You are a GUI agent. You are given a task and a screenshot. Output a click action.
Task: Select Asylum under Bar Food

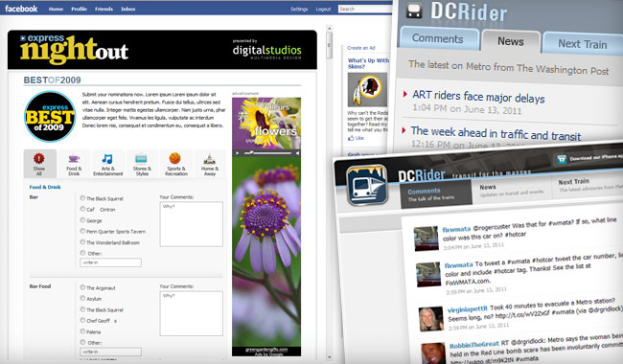[x=82, y=298]
